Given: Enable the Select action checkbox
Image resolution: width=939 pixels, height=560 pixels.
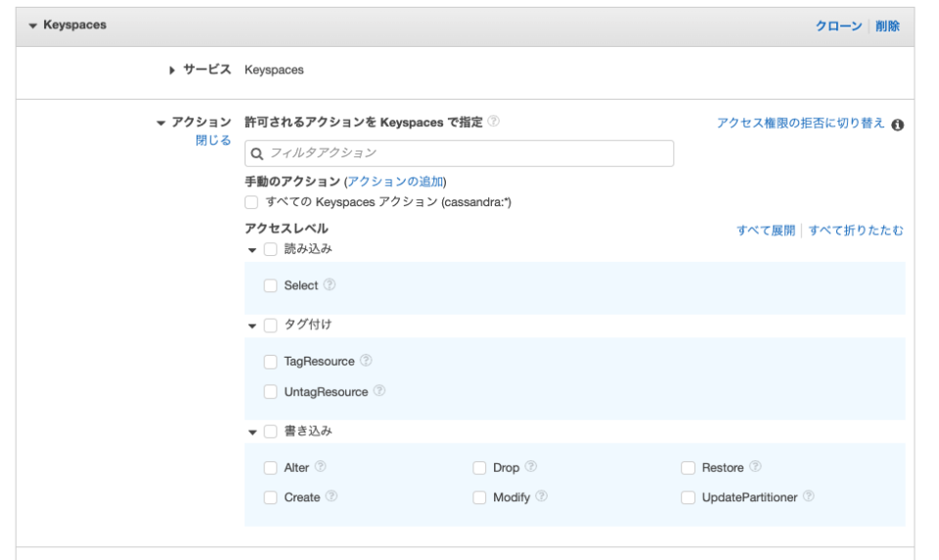Looking at the screenshot, I should click(271, 286).
